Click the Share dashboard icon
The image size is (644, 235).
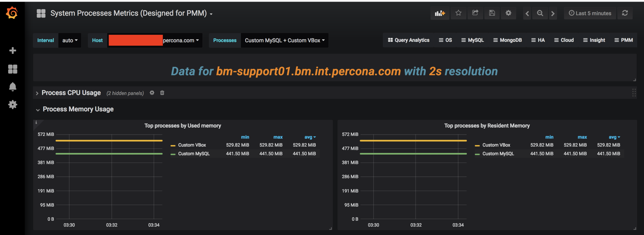pos(475,13)
